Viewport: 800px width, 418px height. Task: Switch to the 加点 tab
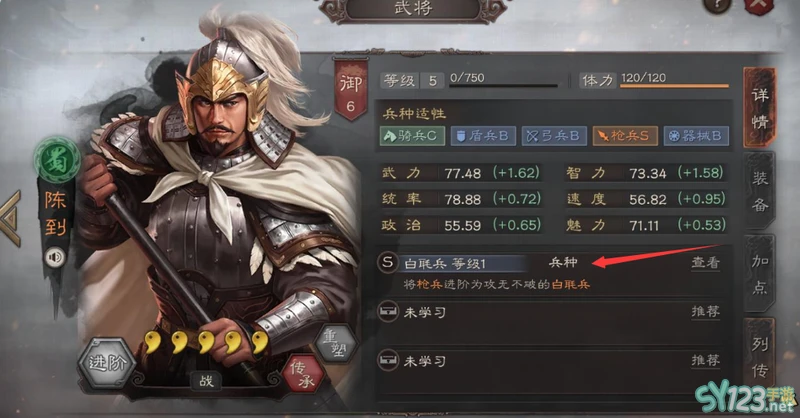pos(759,274)
